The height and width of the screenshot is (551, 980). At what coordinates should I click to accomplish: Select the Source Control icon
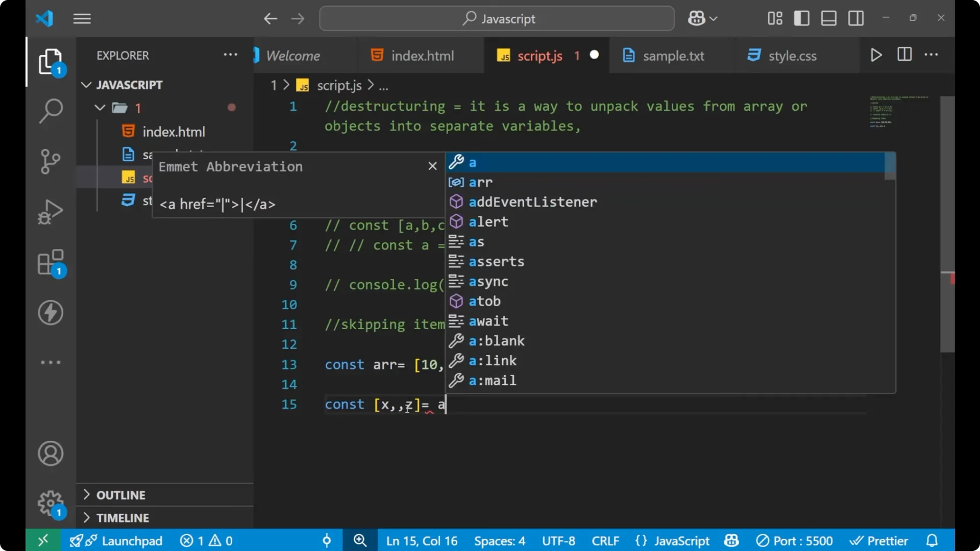[x=51, y=161]
